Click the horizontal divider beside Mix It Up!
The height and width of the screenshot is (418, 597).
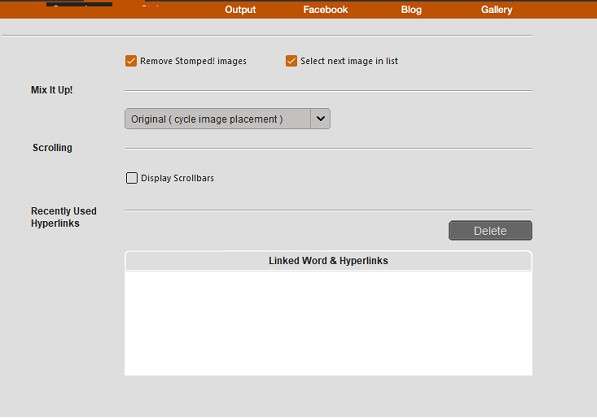click(x=328, y=91)
